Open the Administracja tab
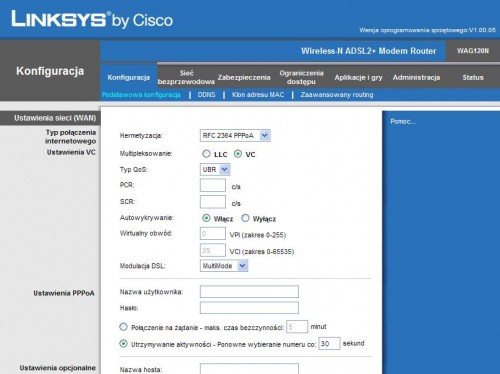Viewport: 500px width, 374px height. [x=416, y=77]
